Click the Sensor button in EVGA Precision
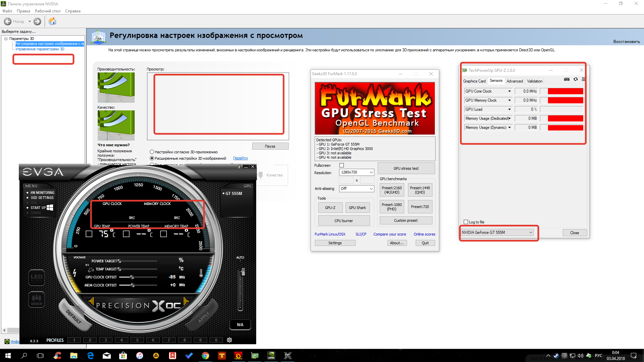Image resolution: width=644 pixels, height=362 pixels. 37,299
